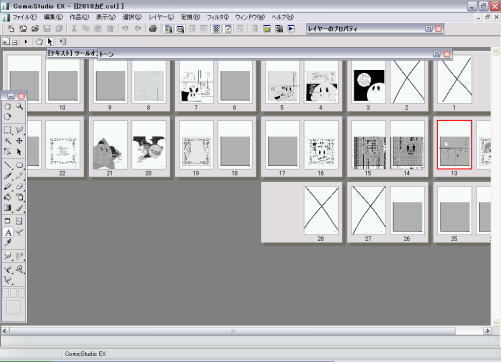
Task: Open the フィルタ menu
Action: 218,17
